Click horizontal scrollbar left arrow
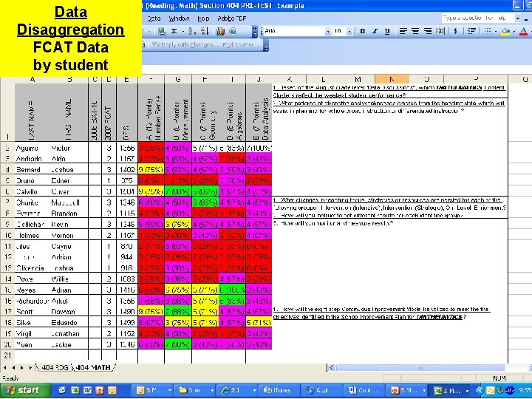The width and height of the screenshot is (532, 399). point(332,367)
